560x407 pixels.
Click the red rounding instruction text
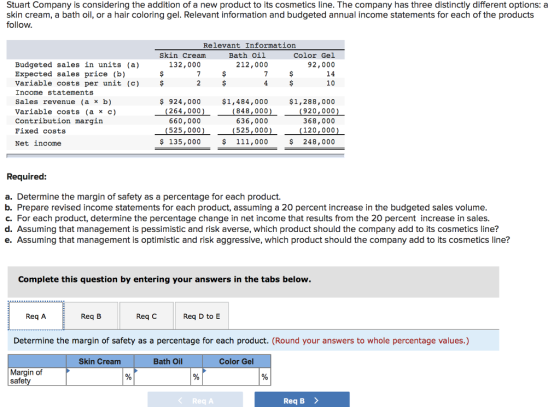pyautogui.click(x=370, y=341)
